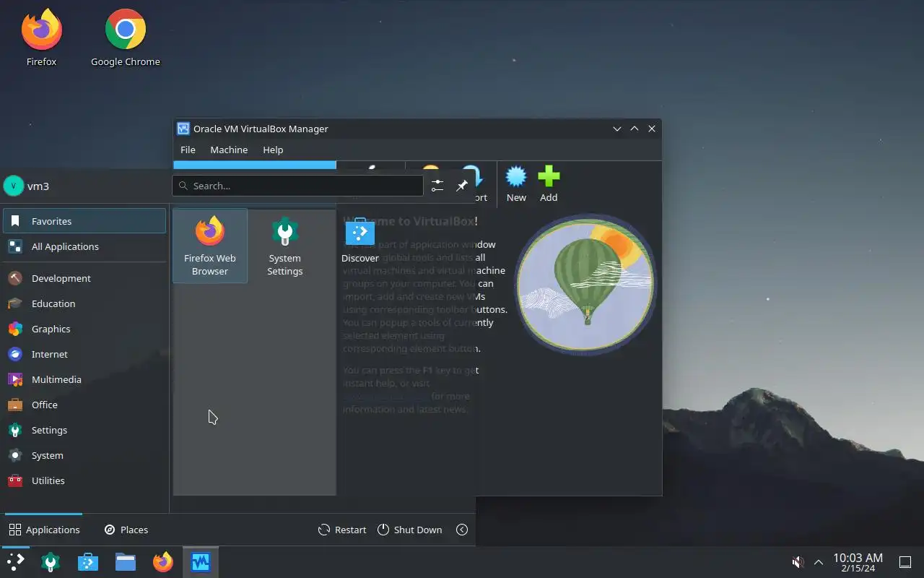Open Discover from taskbar
The width and height of the screenshot is (924, 578).
coord(88,562)
